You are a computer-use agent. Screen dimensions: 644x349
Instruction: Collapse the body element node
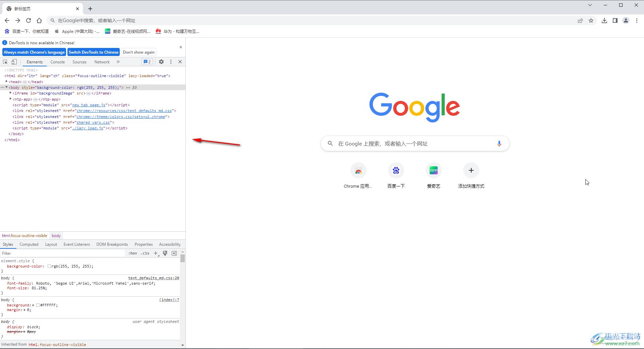pos(6,87)
